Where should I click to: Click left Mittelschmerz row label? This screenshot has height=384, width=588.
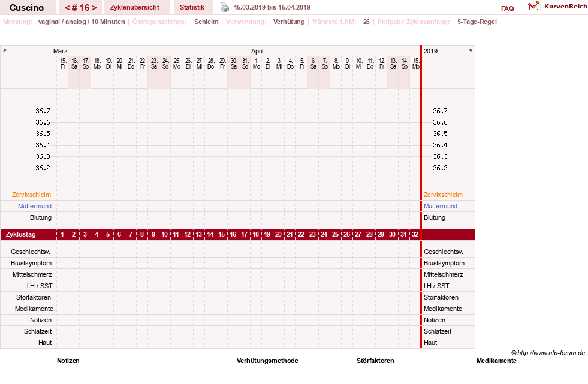point(32,274)
